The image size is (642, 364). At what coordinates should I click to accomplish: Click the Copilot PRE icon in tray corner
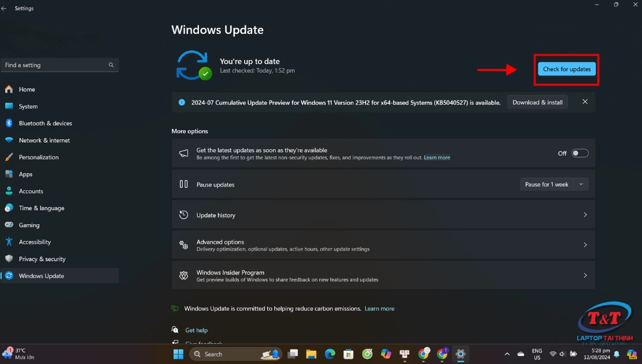pyautogui.click(x=632, y=354)
